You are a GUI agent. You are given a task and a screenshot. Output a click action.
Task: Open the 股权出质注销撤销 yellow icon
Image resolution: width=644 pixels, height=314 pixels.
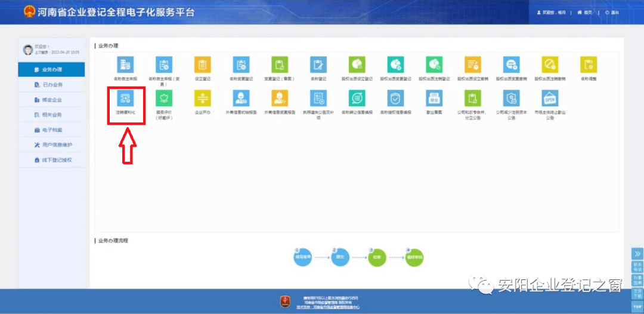coord(550,64)
